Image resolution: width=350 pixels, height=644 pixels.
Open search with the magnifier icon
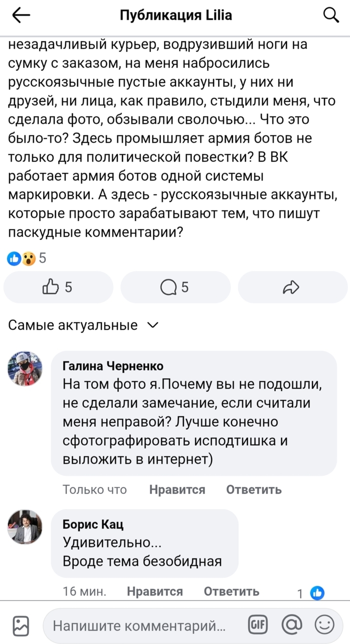331,15
